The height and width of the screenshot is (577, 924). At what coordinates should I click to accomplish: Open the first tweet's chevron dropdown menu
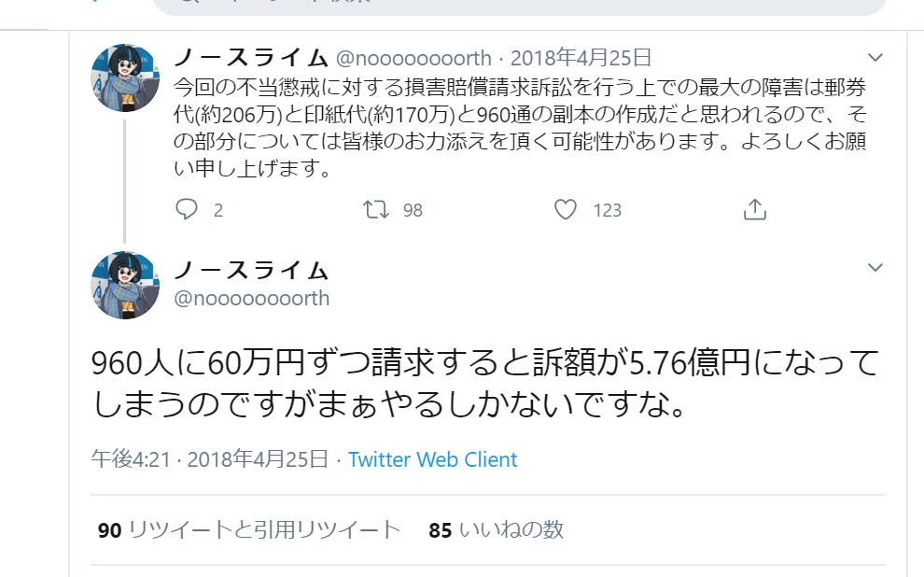tap(875, 57)
